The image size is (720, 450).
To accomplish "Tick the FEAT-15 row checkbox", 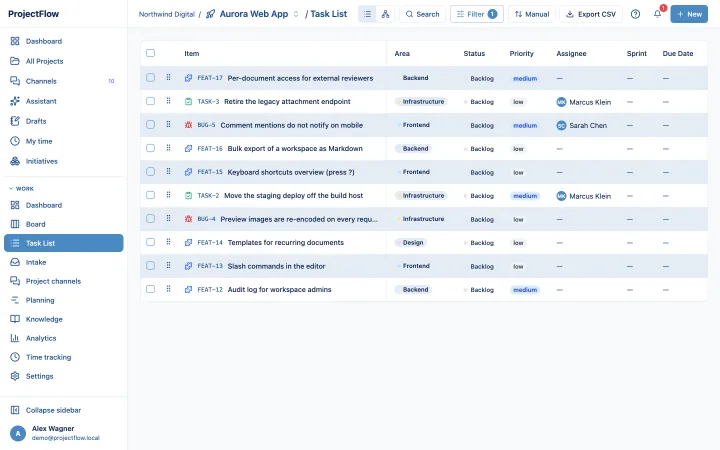I will [x=151, y=171].
